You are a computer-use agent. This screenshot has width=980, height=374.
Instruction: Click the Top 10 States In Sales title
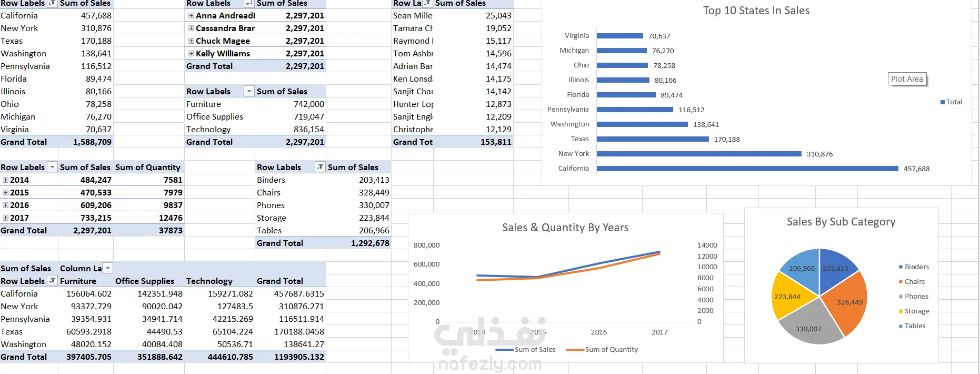756,11
